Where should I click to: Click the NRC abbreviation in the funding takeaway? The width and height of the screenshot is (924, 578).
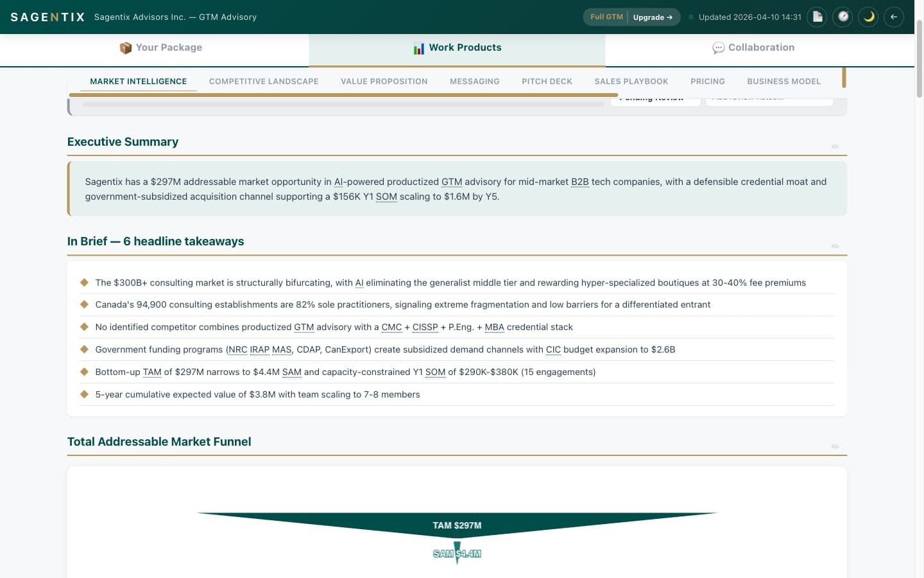[238, 349]
